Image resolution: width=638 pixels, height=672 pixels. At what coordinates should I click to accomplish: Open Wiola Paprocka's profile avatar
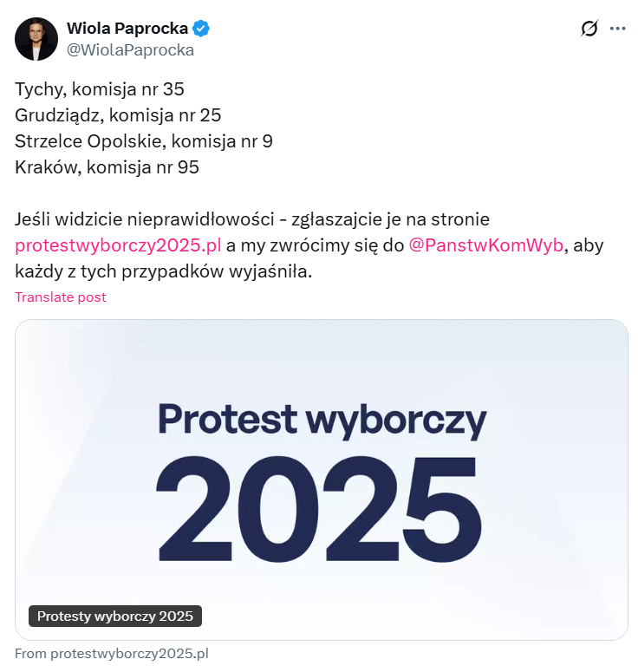pos(36,39)
